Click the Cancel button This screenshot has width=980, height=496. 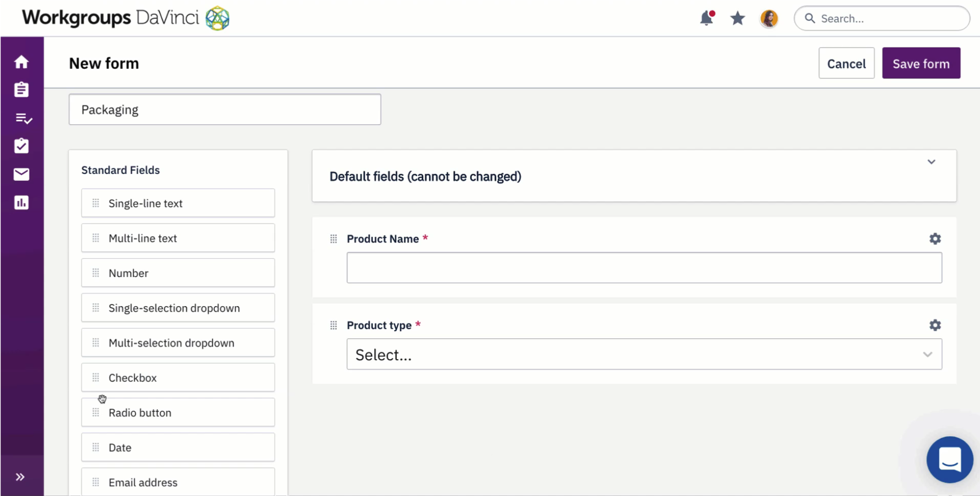[846, 63]
